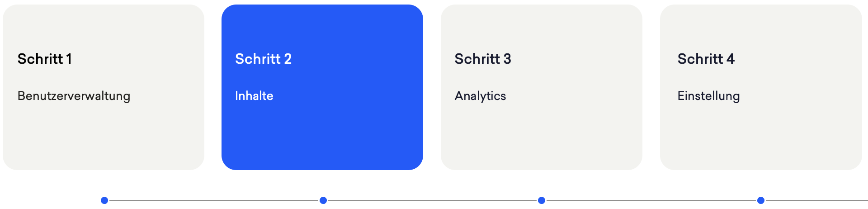Select the blue Schritt 2 card

tap(322, 87)
